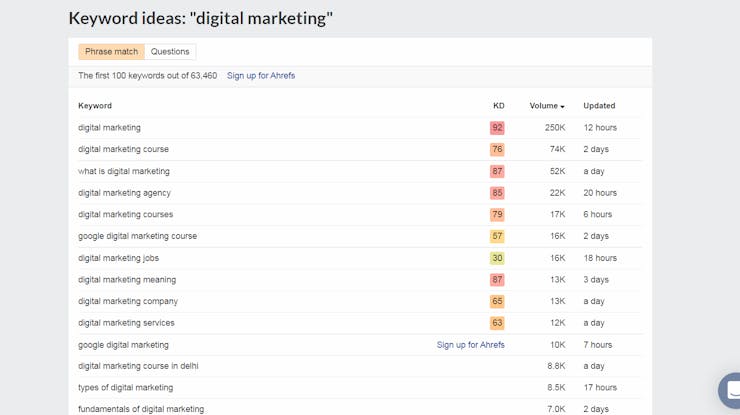
Task: Select the what is digital marketing keyword
Action: 124,171
